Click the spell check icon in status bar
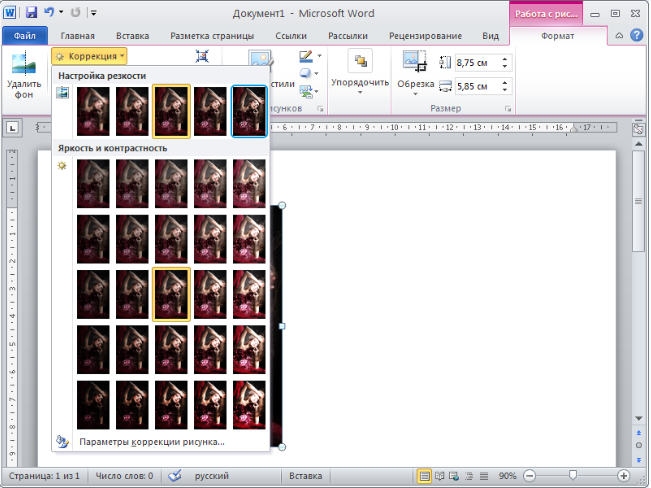651x488 pixels. (x=174, y=476)
